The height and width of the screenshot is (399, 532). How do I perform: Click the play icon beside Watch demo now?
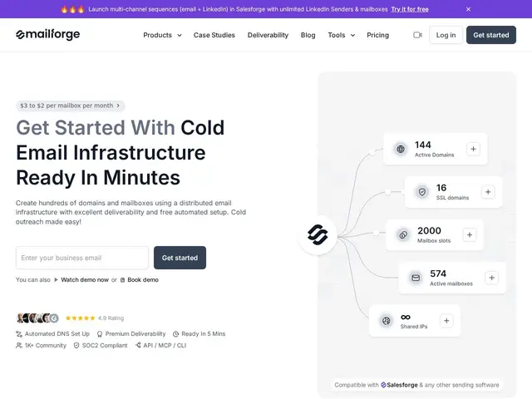click(x=56, y=280)
